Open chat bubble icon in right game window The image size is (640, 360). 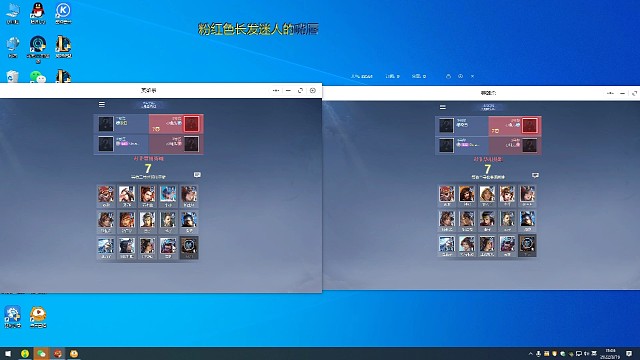535,175
